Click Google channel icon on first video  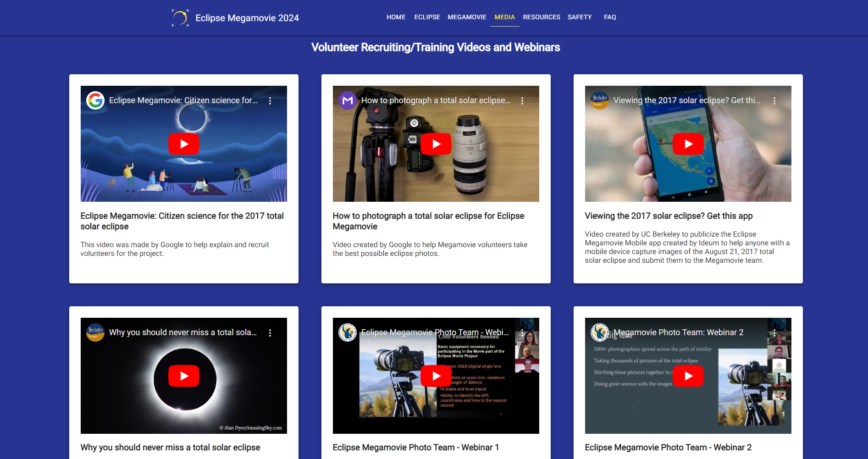[95, 100]
